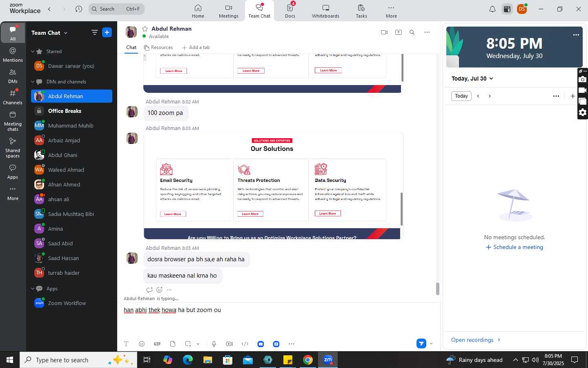This screenshot has height=368, width=588.
Task: Toggle the calendar side panel icon
Action: [x=507, y=9]
